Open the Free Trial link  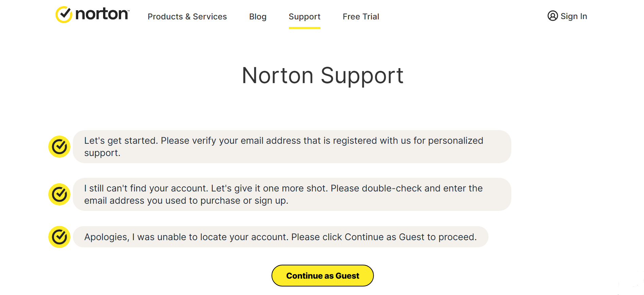pyautogui.click(x=361, y=17)
